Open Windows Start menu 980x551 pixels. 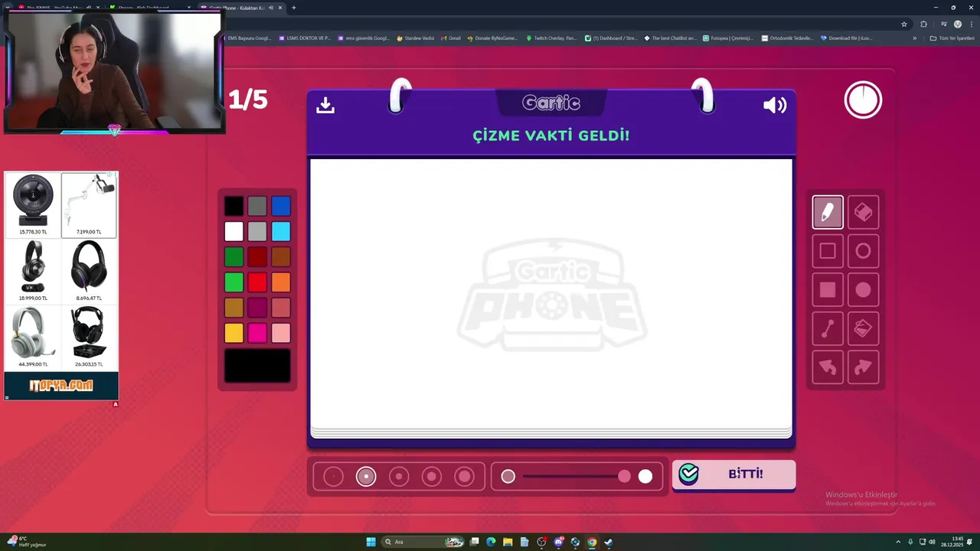click(371, 542)
